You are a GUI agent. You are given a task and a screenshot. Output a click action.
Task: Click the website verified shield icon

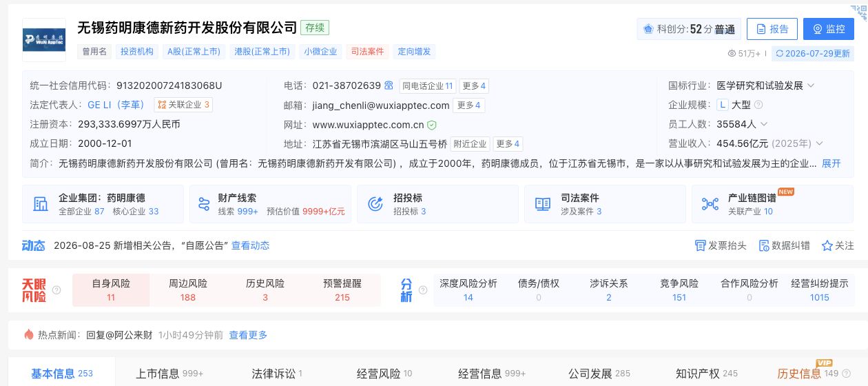(x=432, y=125)
